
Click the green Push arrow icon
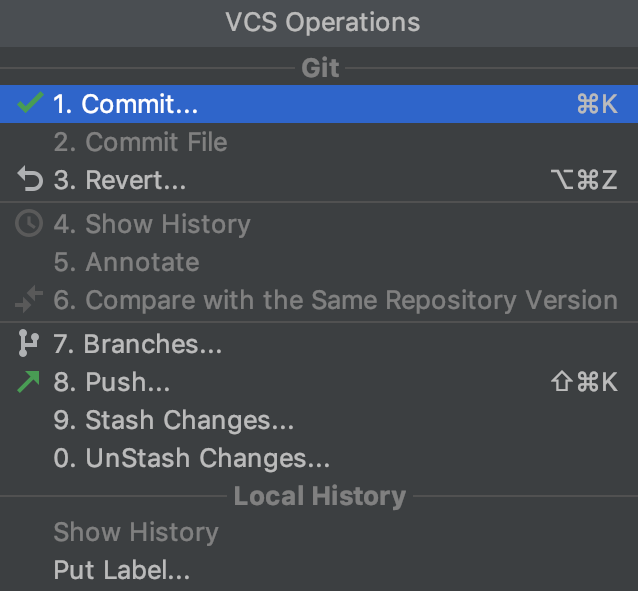[x=29, y=382]
